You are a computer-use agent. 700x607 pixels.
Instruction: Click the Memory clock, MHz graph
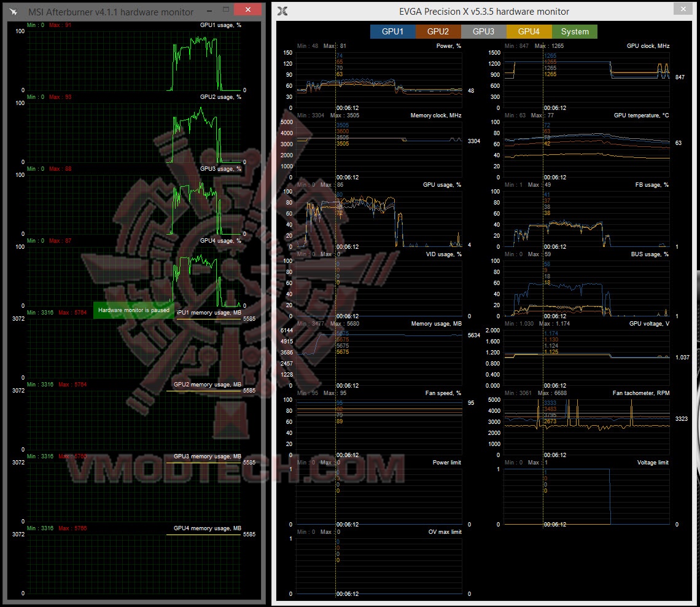[379, 150]
